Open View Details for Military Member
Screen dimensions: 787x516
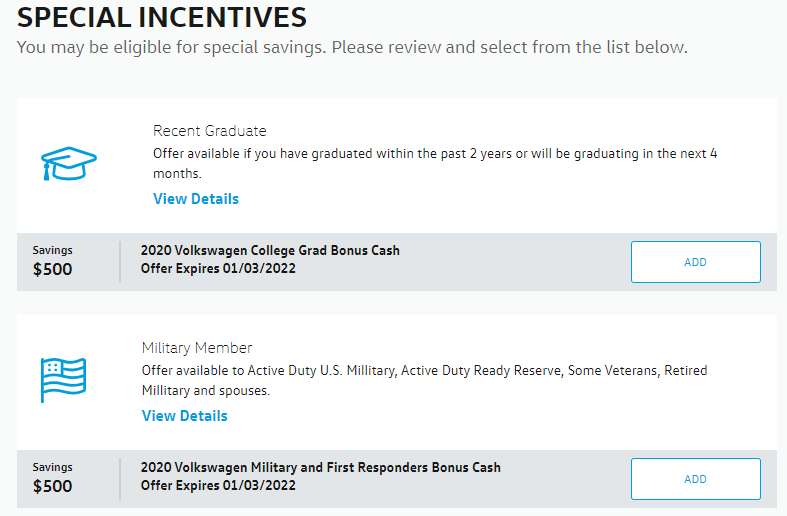click(x=184, y=416)
